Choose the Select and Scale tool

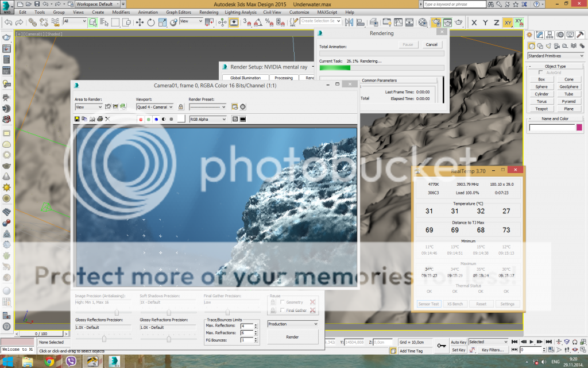[162, 22]
